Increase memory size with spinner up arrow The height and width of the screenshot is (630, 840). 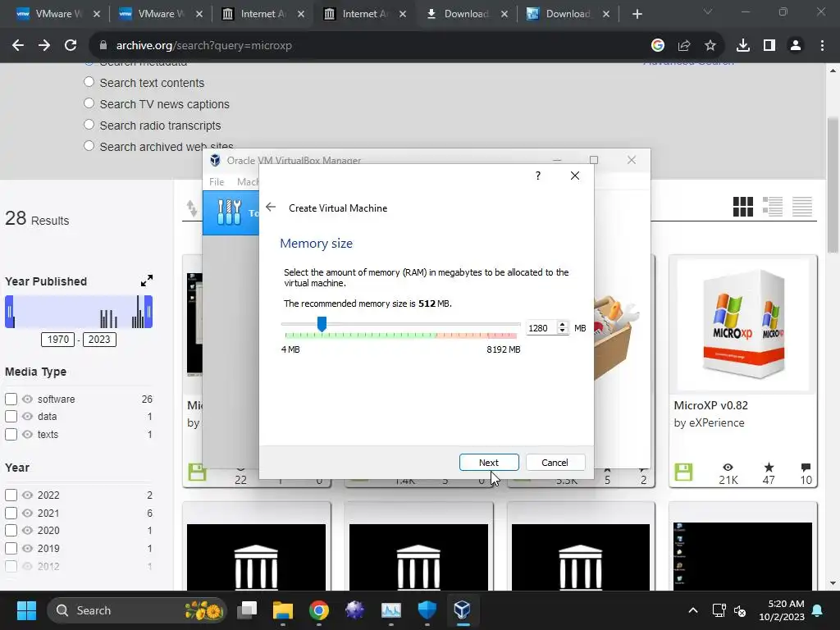[562, 324]
